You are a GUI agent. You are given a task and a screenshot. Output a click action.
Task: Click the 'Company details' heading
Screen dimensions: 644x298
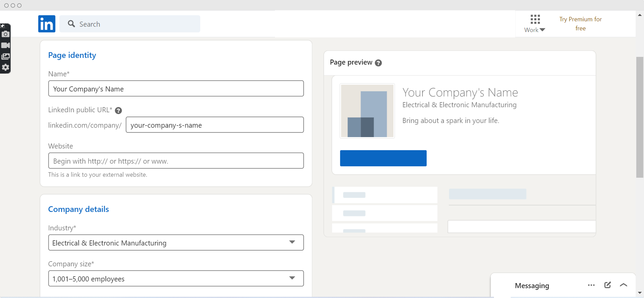click(x=79, y=209)
